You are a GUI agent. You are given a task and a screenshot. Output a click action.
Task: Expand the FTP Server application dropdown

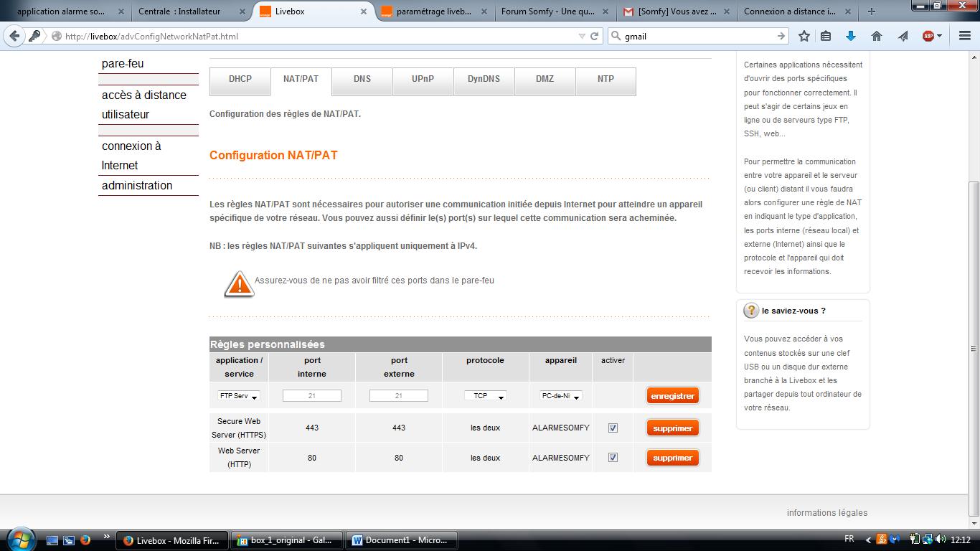[x=239, y=396]
